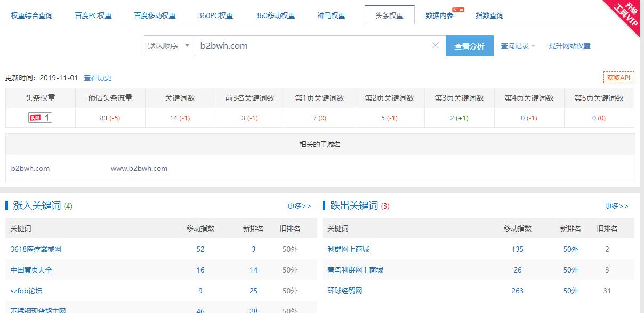This screenshot has height=313, width=644.
Task: Open the www.b2bwh.com subdomain link
Action: (139, 169)
